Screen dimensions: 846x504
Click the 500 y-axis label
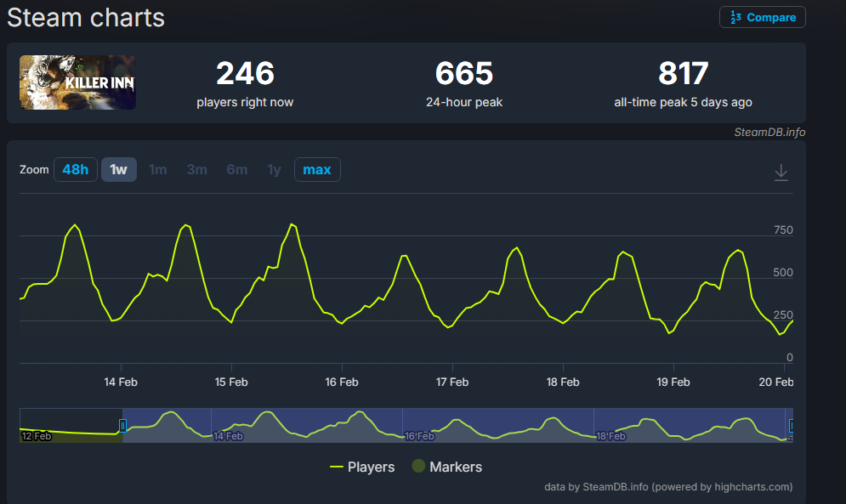click(x=783, y=273)
